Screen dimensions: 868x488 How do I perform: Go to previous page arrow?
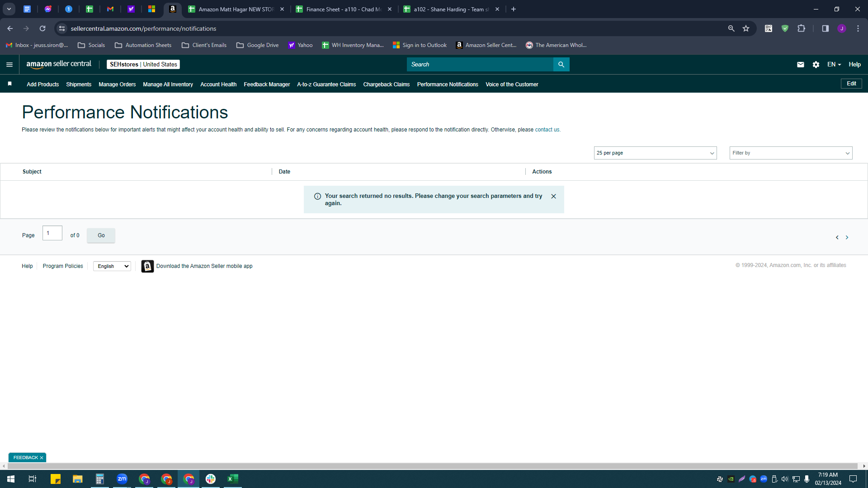click(x=837, y=237)
